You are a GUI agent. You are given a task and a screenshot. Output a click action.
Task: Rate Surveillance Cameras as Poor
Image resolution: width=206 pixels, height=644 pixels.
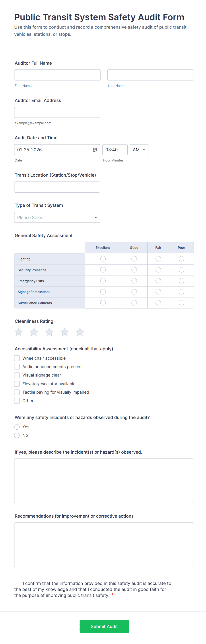coord(181,303)
